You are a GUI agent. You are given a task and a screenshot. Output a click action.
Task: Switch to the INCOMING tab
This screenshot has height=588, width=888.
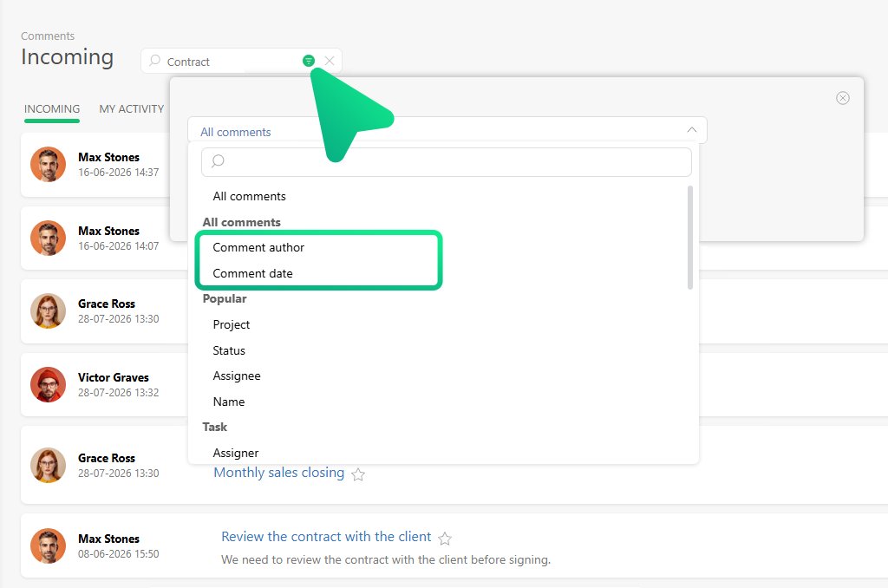pos(52,108)
